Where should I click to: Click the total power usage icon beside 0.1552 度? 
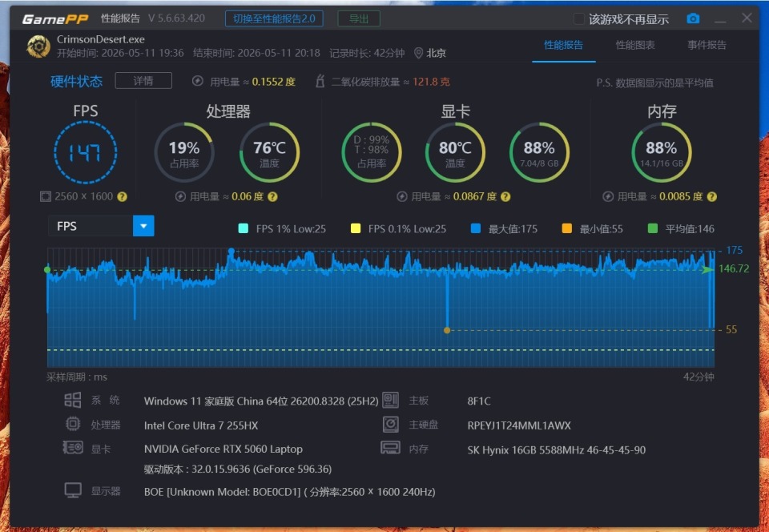tap(198, 82)
